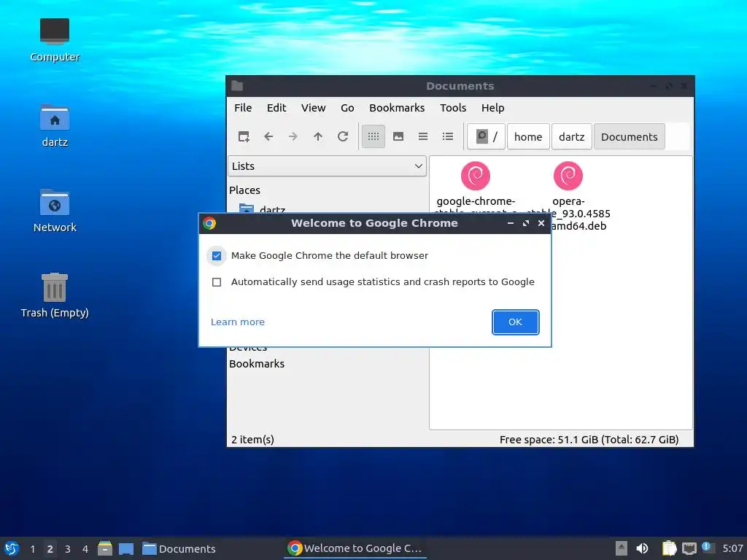The height and width of the screenshot is (560, 747).
Task: Click the 'Places' heading in side pane
Action: 244,190
